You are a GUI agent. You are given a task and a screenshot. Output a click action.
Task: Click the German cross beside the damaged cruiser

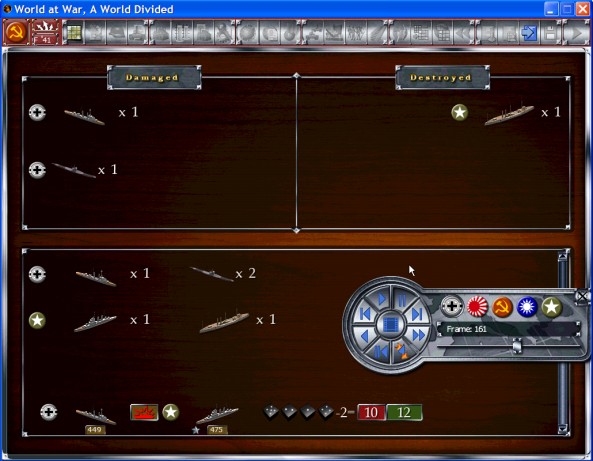37,112
